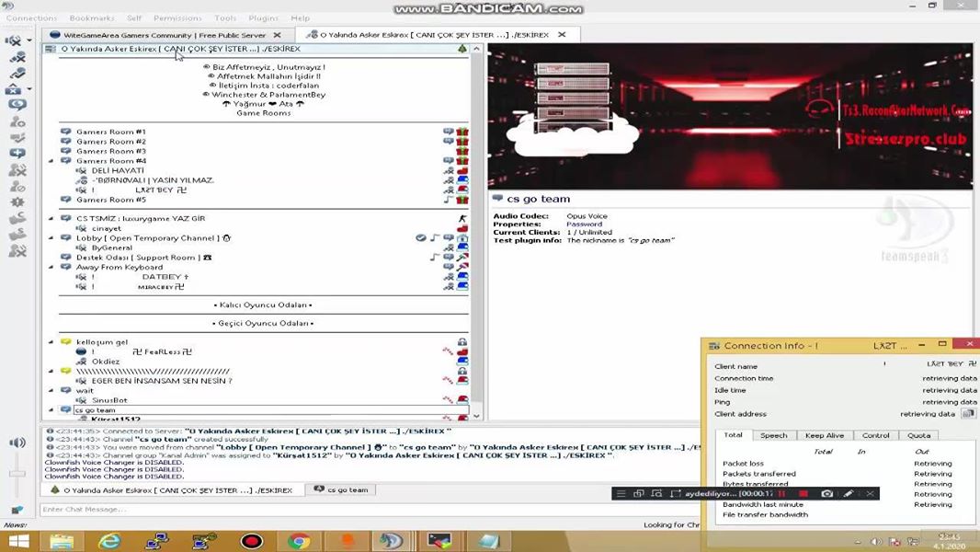Click the camera screenshot icon on recording bar
The height and width of the screenshot is (552, 980).
(x=826, y=493)
